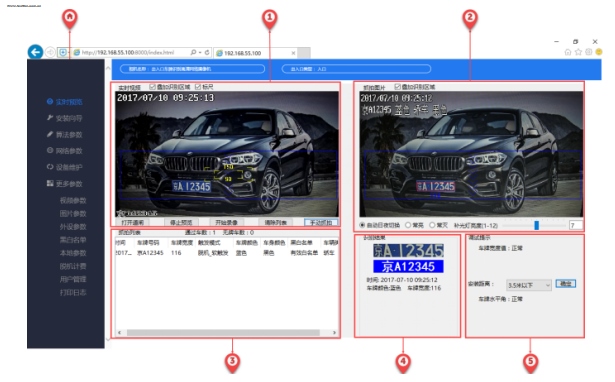This screenshot has height=382, width=615.
Task: Click the 实时预览 sidebar icon
Action: [50, 102]
